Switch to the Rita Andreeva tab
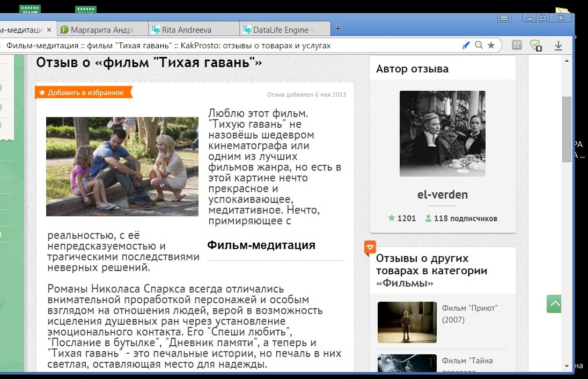Image resolution: width=588 pixels, height=379 pixels. [x=194, y=30]
